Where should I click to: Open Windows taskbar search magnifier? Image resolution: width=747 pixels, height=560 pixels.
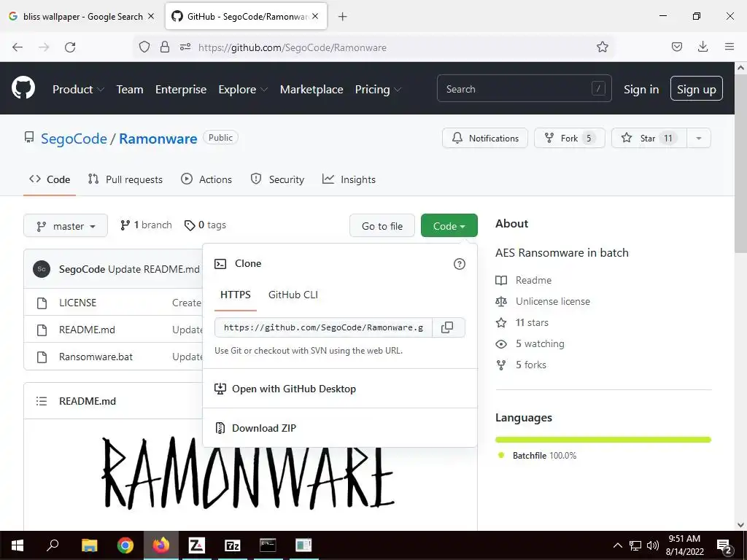point(53,545)
